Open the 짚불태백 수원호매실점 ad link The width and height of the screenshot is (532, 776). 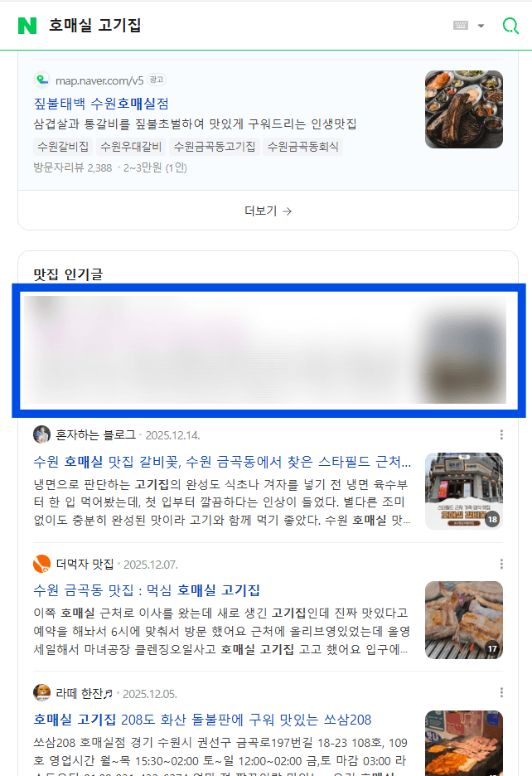pos(101,104)
